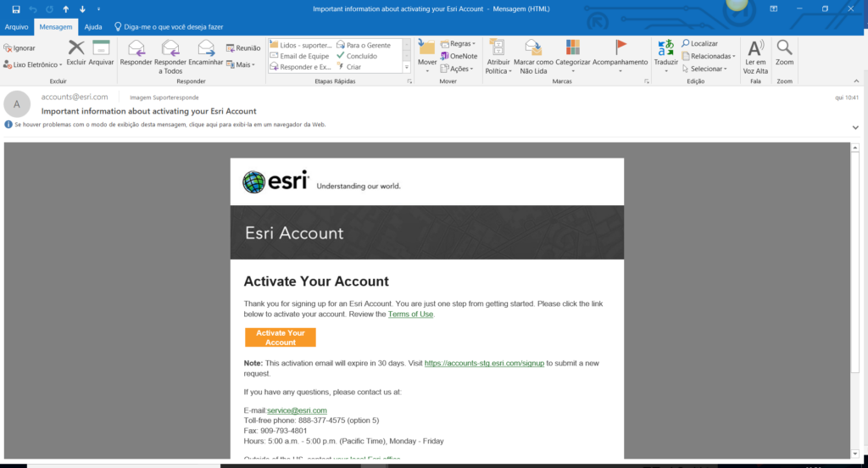This screenshot has height=468, width=868.
Task: Open the Arquivo tab
Action: coord(17,26)
